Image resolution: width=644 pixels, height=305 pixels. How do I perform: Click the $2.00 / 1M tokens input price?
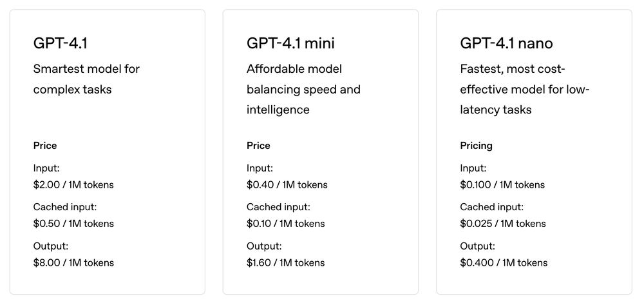coord(73,184)
